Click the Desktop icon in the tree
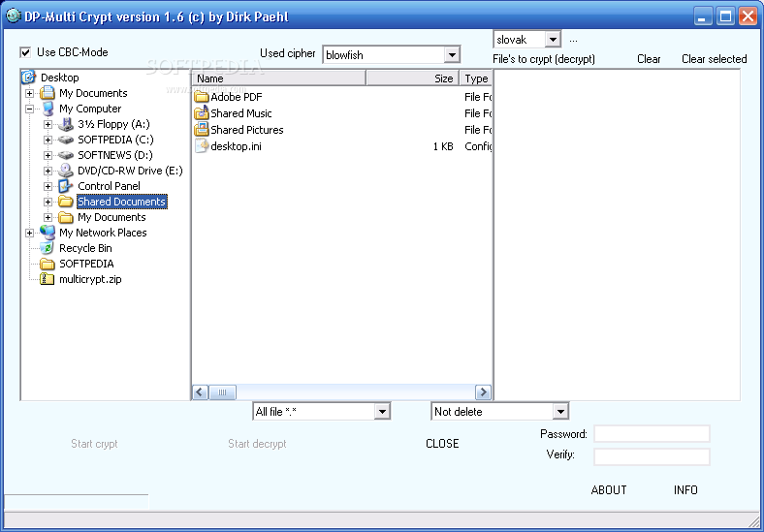 point(29,77)
